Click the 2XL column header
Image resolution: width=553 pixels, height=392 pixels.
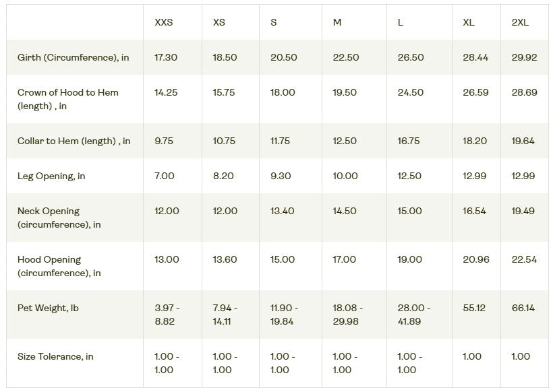click(x=520, y=22)
